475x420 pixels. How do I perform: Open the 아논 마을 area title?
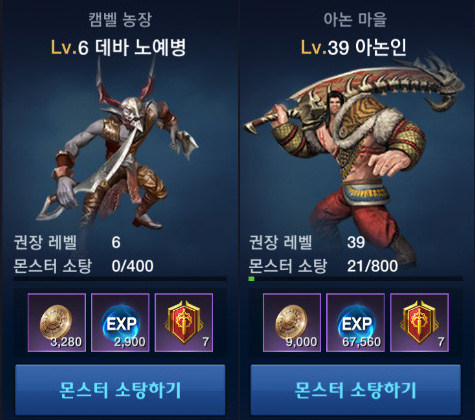(x=355, y=19)
